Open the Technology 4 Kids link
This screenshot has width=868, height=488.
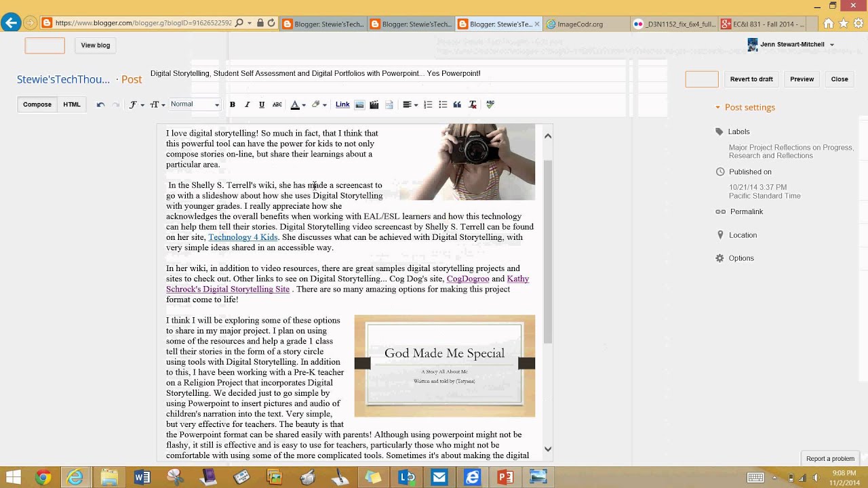click(243, 237)
